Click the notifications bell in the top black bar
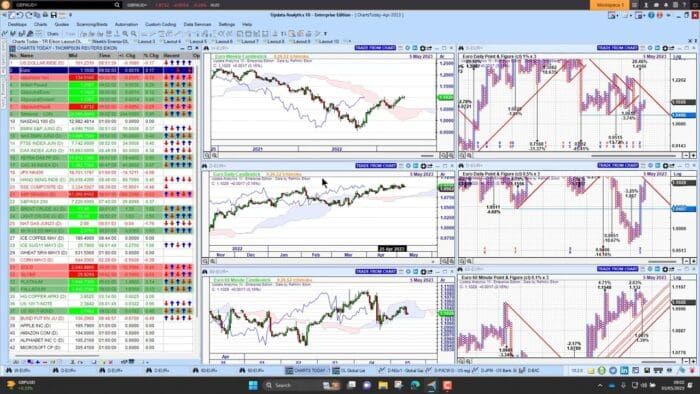The height and width of the screenshot is (394, 700). tap(666, 5)
